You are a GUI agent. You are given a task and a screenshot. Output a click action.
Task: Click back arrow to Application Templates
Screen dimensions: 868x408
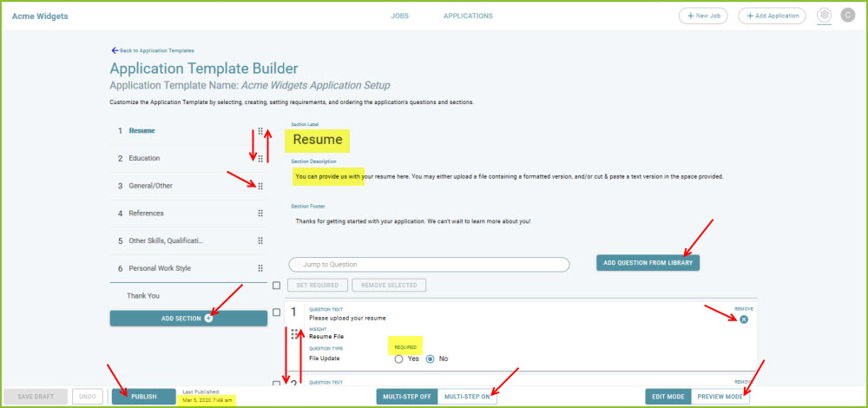pos(115,50)
